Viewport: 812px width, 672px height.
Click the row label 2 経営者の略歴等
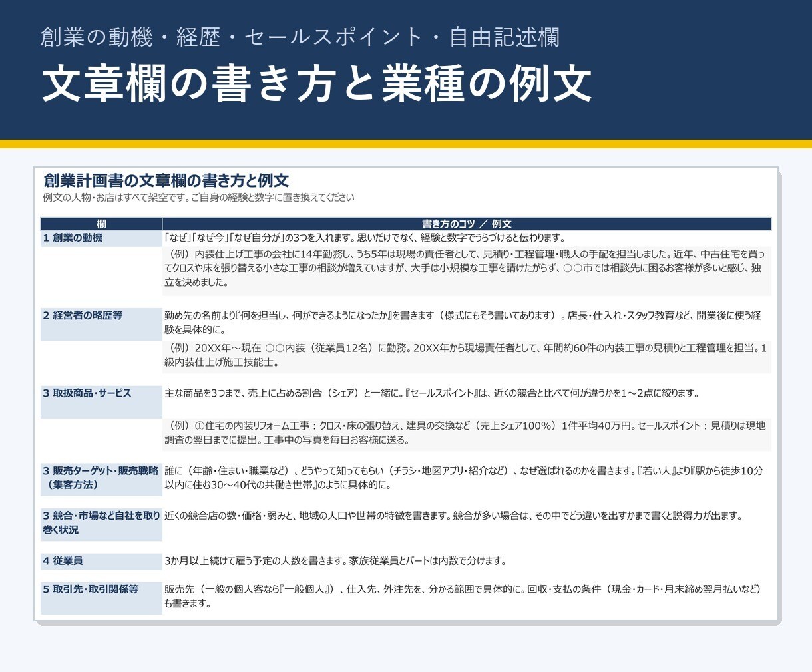coord(101,324)
